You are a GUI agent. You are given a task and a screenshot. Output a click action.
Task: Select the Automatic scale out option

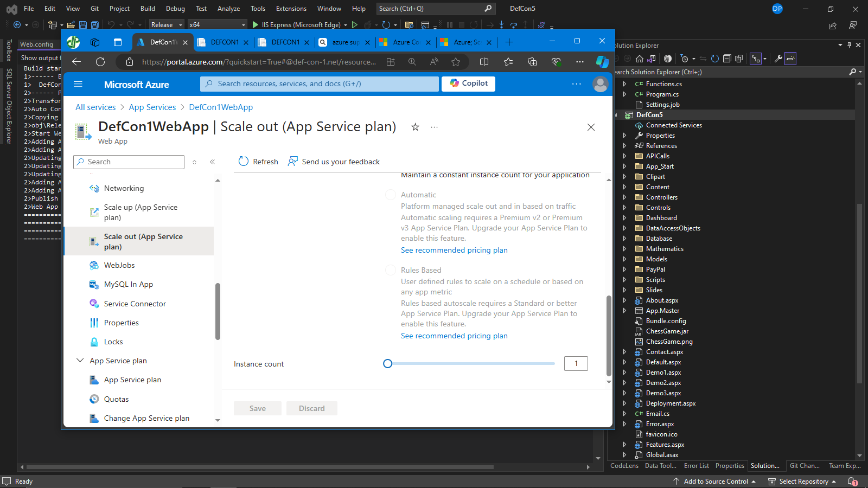pos(390,195)
